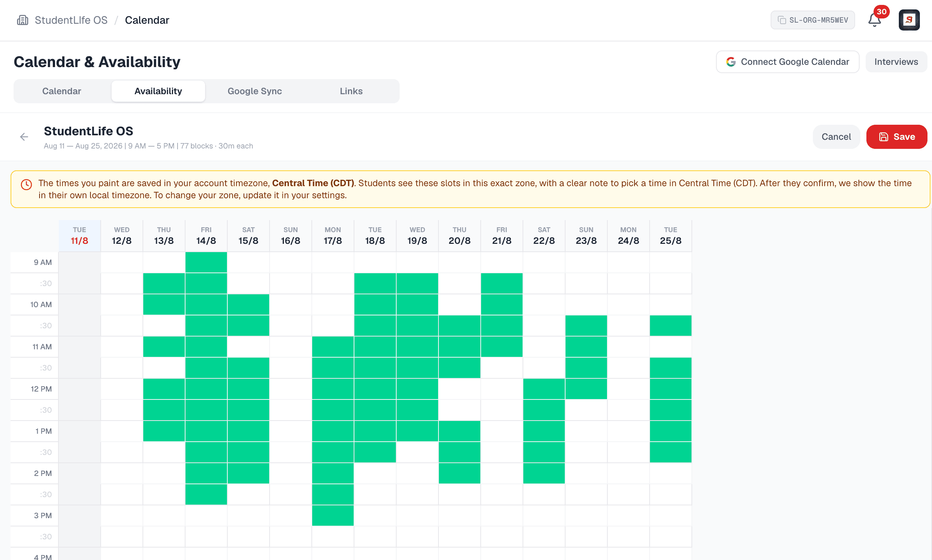Screen dimensions: 932x560
Task: Click the Calendar & Availability heading
Action: [97, 62]
